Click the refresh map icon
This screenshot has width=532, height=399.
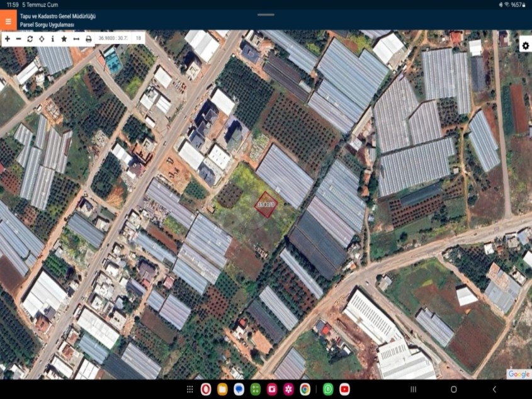(30, 39)
